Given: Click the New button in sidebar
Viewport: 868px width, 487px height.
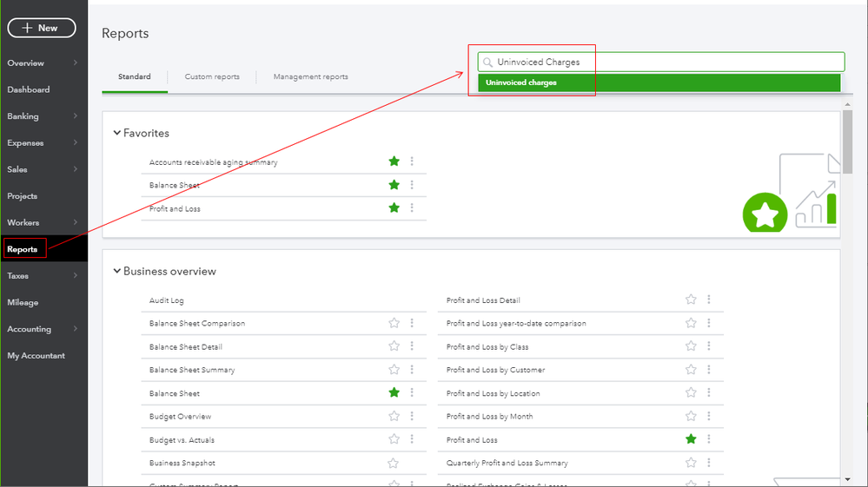Looking at the screenshot, I should click(42, 28).
